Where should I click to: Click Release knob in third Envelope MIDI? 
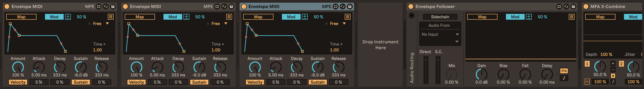[x=338, y=67]
